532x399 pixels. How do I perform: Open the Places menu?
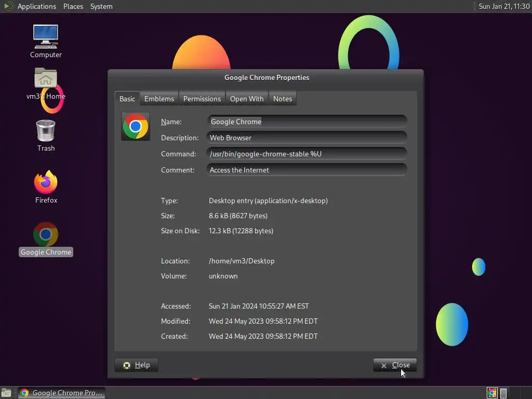tap(73, 6)
